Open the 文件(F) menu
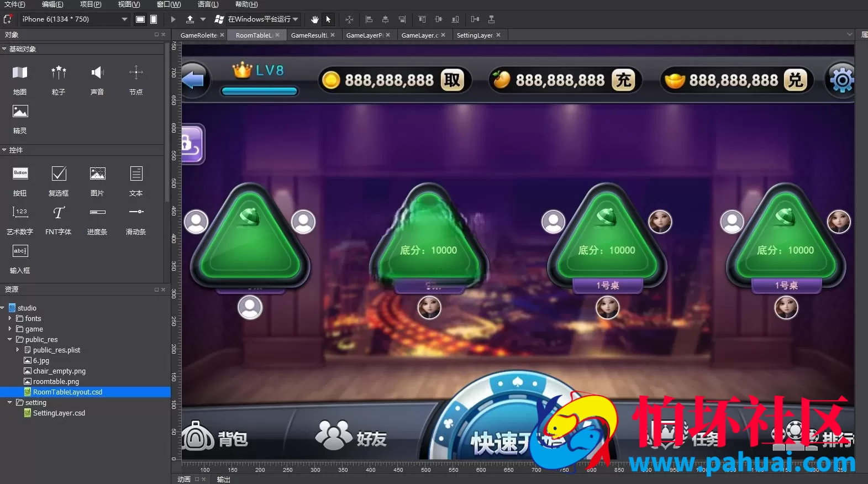The height and width of the screenshot is (484, 868). pos(15,4)
